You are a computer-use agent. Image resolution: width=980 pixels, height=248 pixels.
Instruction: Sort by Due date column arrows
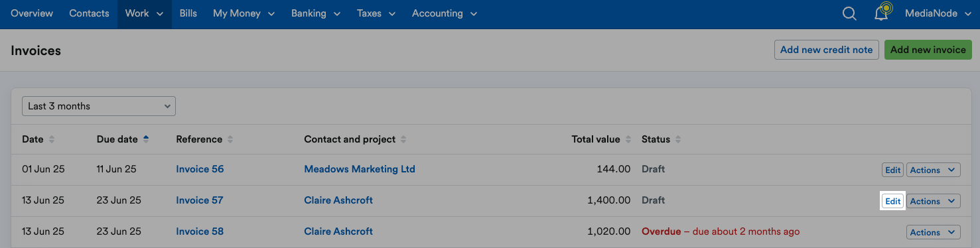(146, 139)
